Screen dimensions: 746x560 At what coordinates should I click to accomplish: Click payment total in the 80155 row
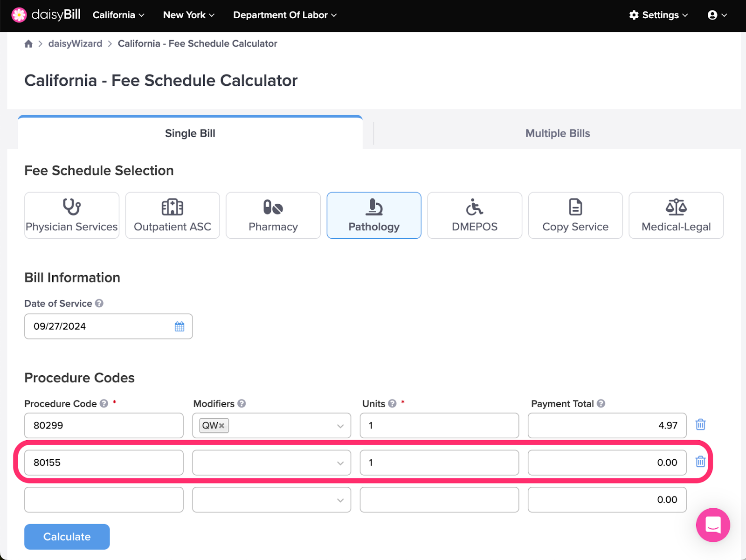[x=607, y=463]
